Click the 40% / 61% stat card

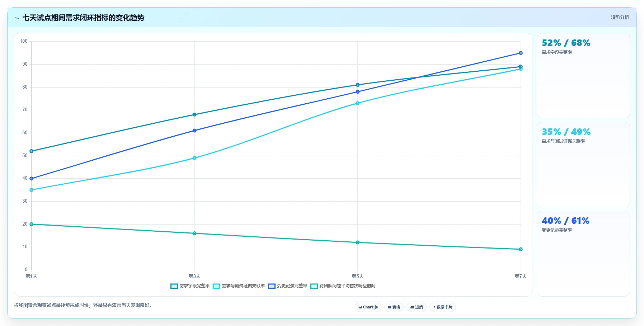click(x=583, y=254)
